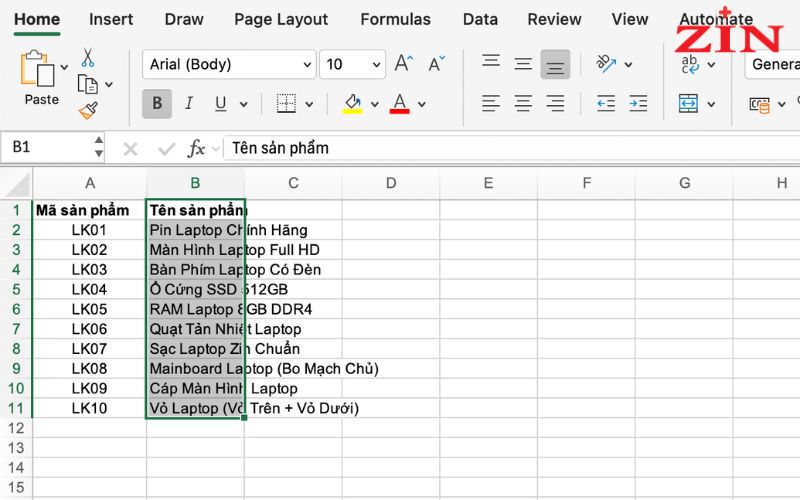Click the Wrap Text icon
Viewport: 800px width, 500px height.
(x=690, y=64)
